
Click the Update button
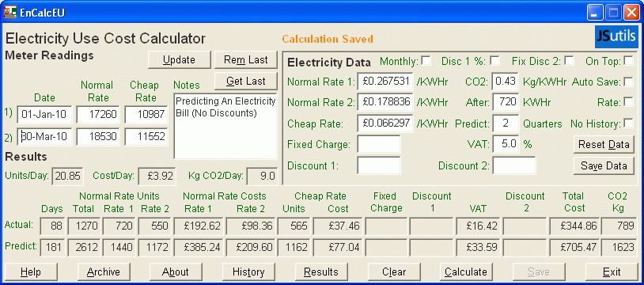pos(179,60)
